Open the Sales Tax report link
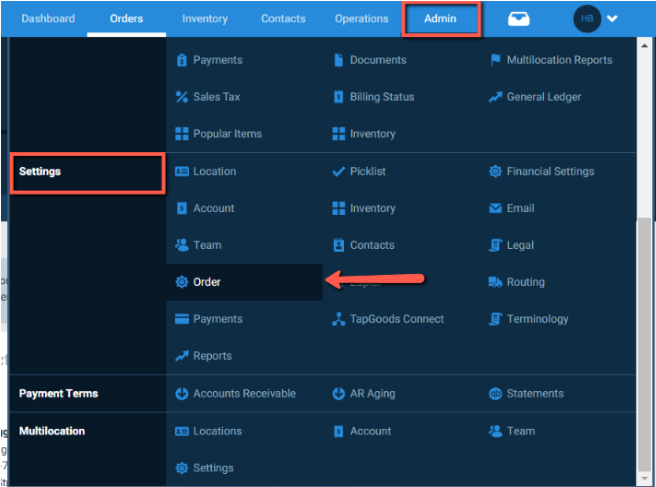656x487 pixels. [x=216, y=97]
